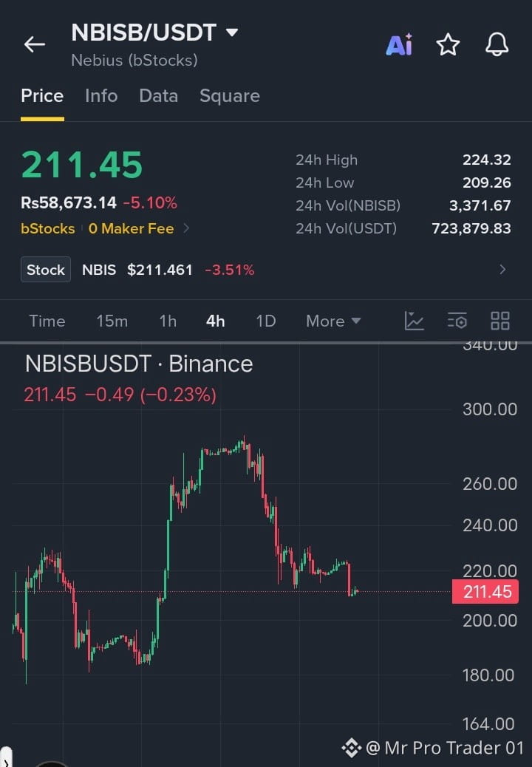The height and width of the screenshot is (767, 532).
Task: Open chart settings icon beside indicators
Action: coord(457,321)
